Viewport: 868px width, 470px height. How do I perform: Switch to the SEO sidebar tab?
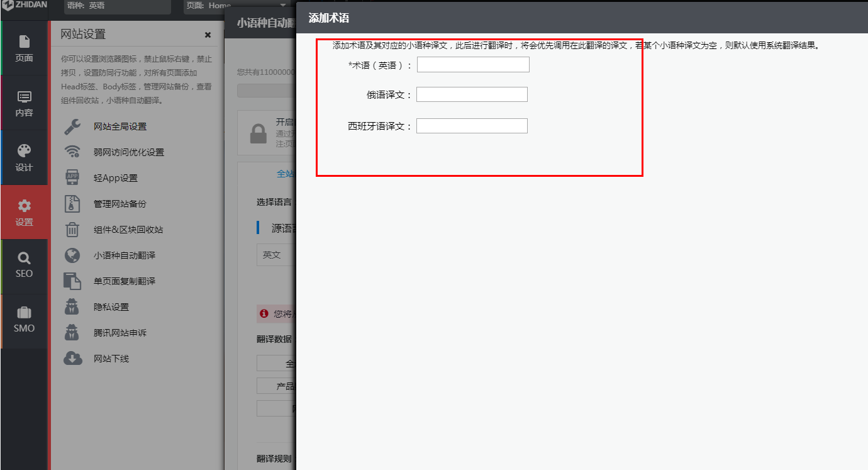pyautogui.click(x=24, y=265)
